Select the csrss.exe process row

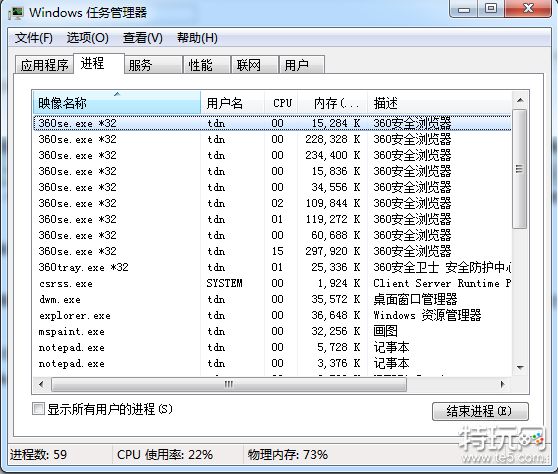272,283
